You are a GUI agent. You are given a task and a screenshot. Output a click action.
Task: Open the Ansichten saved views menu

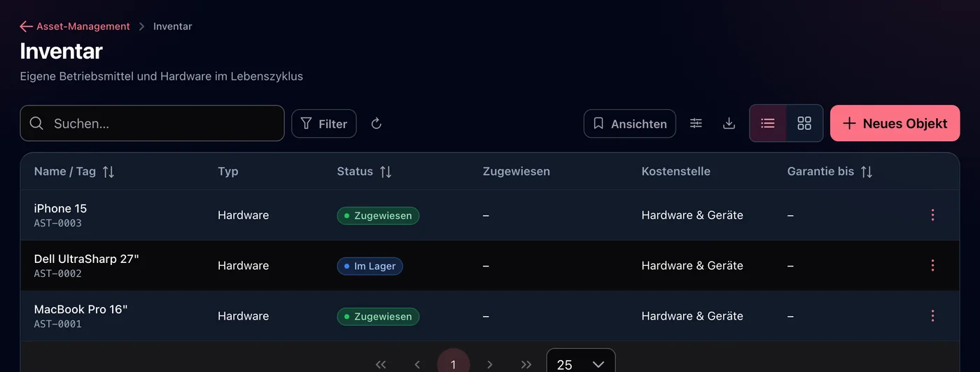coord(630,124)
